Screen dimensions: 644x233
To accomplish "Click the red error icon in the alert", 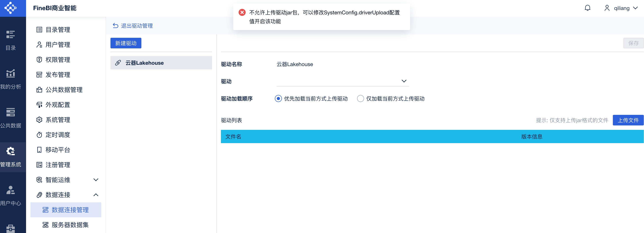I will click(x=242, y=13).
